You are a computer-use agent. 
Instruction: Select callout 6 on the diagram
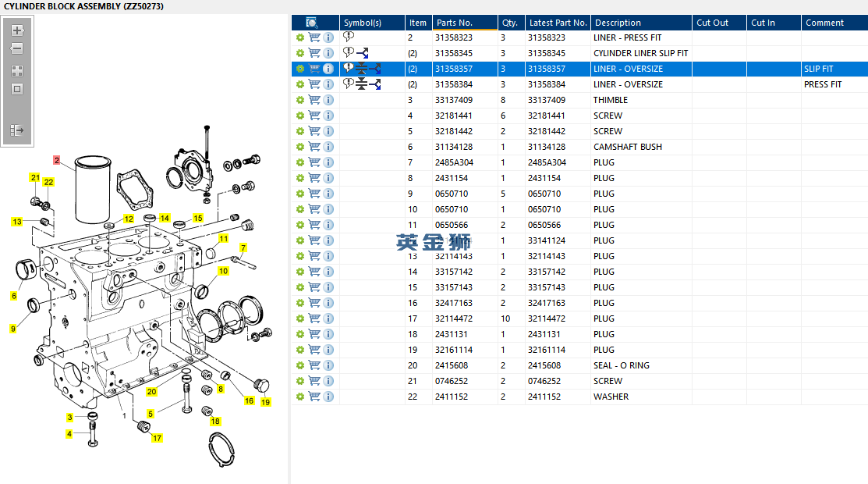13,296
